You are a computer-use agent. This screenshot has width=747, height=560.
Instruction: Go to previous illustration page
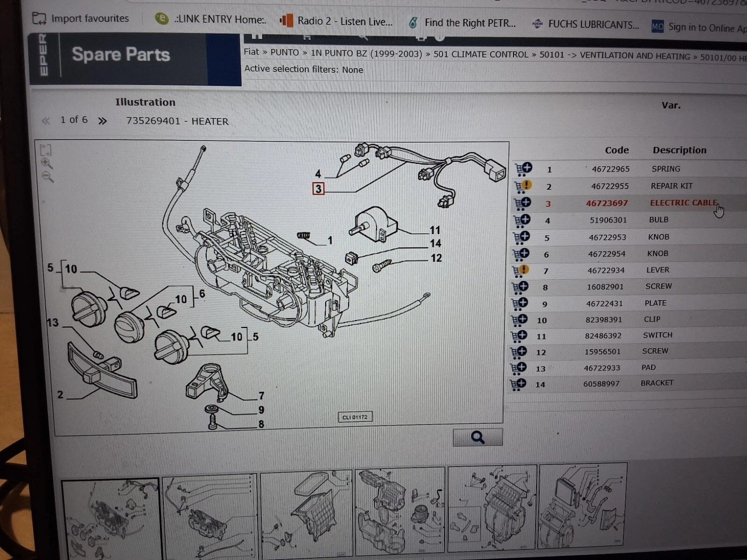pos(46,121)
